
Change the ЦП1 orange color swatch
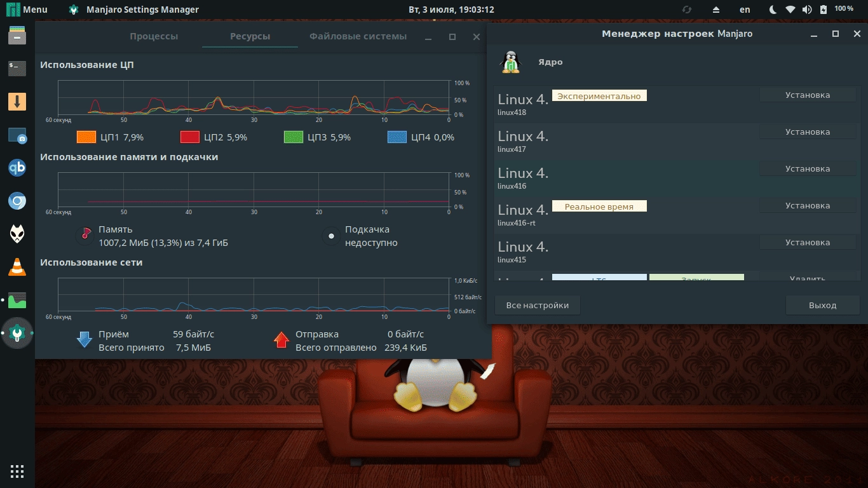[x=86, y=137]
